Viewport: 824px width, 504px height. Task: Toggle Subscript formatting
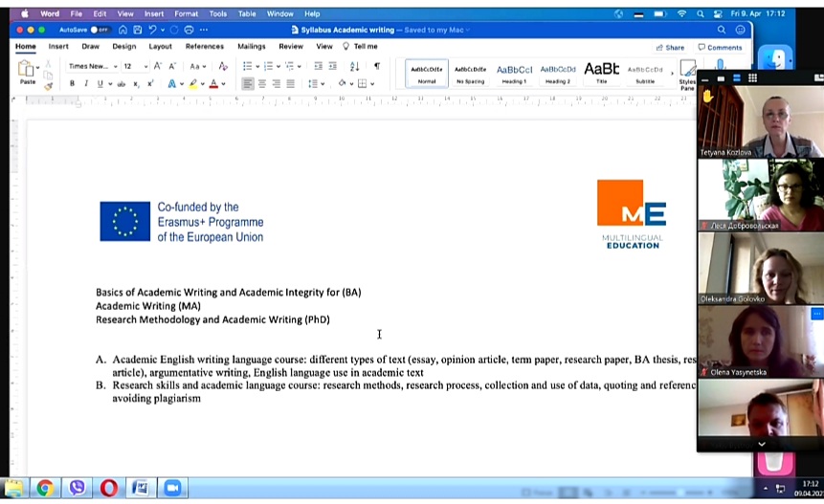pyautogui.click(x=136, y=83)
